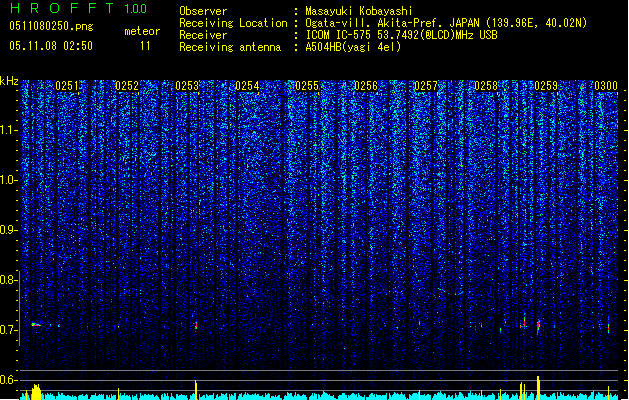This screenshot has width=629, height=400.
Task: Click the red meteor echo below the 0259 marker
Action: coord(538,327)
